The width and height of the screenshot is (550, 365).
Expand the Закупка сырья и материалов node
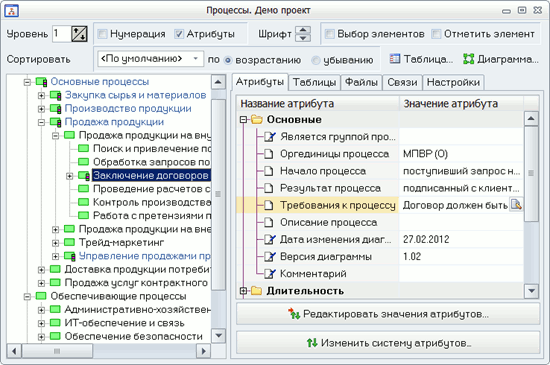(41, 95)
